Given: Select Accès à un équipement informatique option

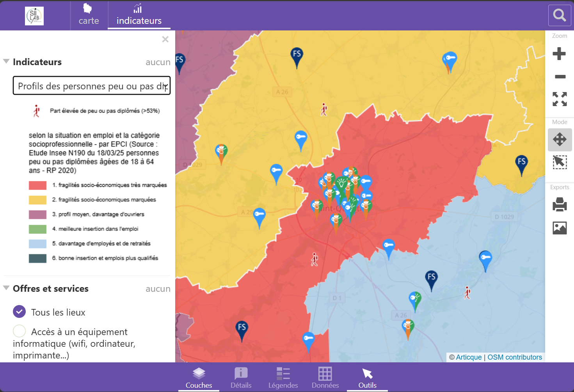Looking at the screenshot, I should tap(19, 331).
